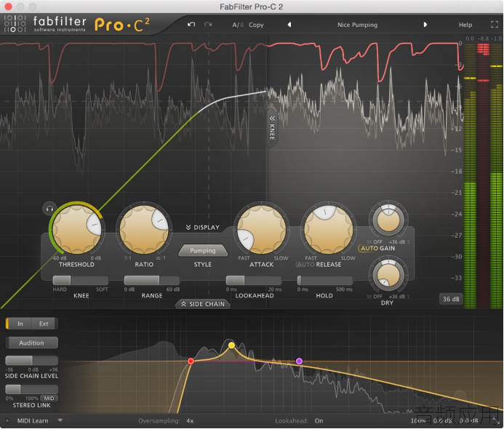Click the undo arrow icon
The width and height of the screenshot is (504, 429).
click(x=191, y=25)
